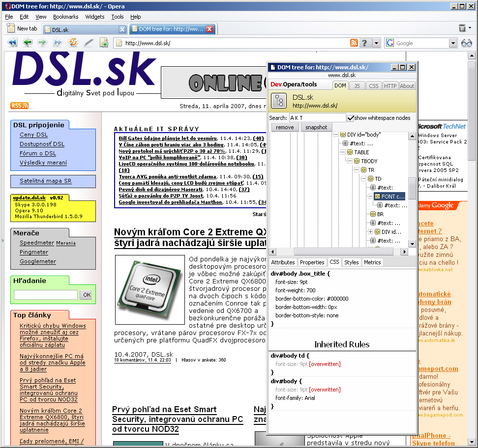This screenshot has width=478, height=448.
Task: Click the TABLE element node icon
Action: click(350, 152)
